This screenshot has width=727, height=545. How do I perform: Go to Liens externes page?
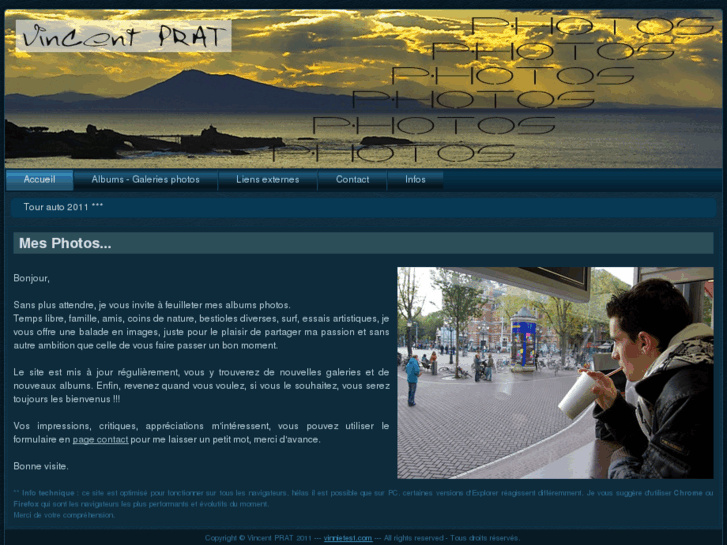click(x=268, y=180)
